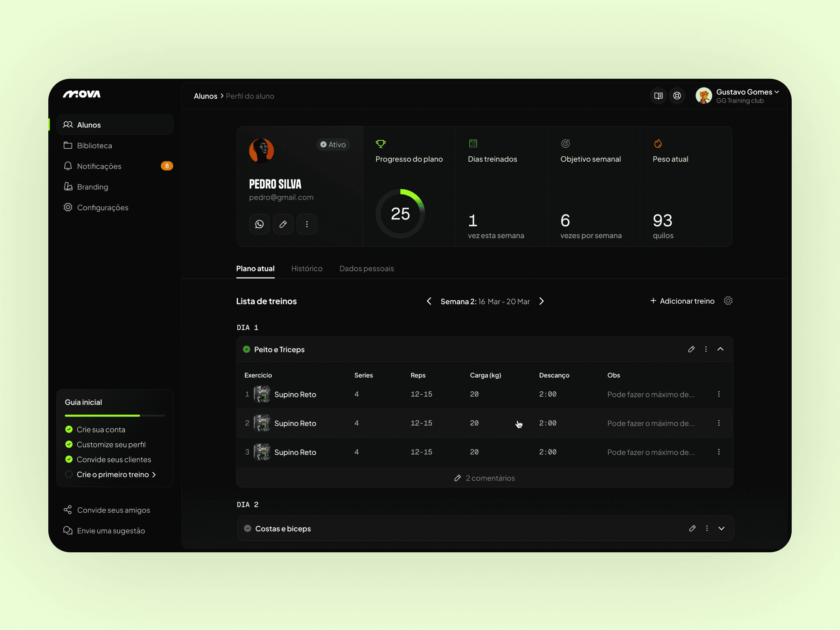Click the Guia inicial progress bar
Image resolution: width=840 pixels, height=630 pixels.
pos(115,416)
